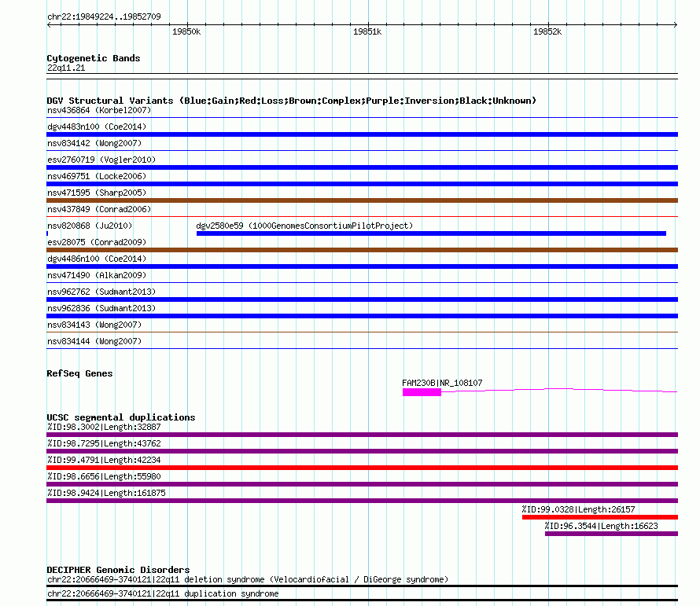Select the brown nsv471595 (Sharp2005) bar
This screenshot has width=700, height=606.
pos(362,200)
